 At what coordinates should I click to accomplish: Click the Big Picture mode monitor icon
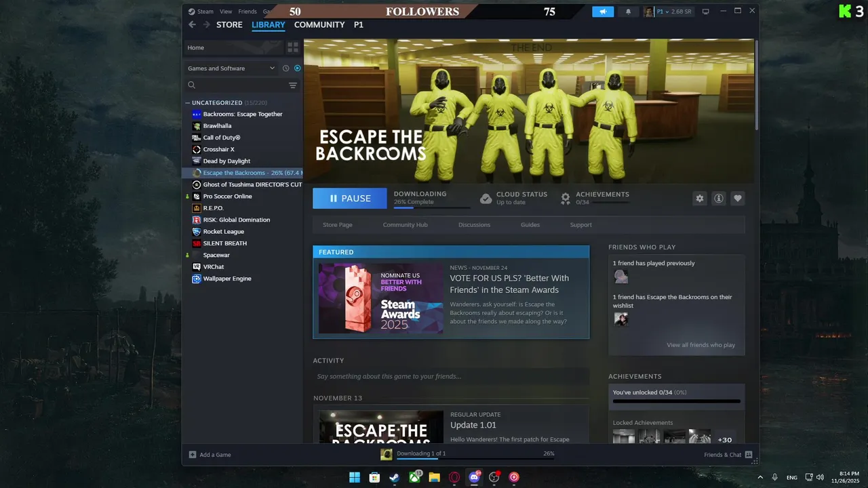click(705, 12)
